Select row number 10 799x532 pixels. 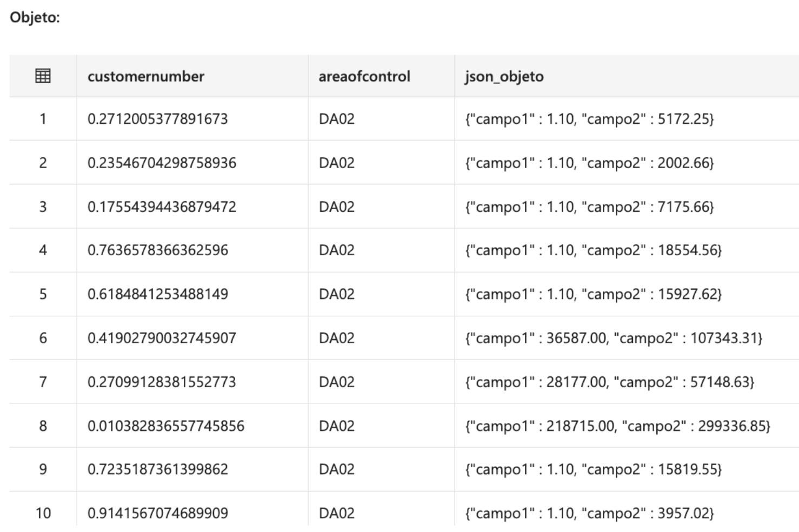click(x=43, y=513)
